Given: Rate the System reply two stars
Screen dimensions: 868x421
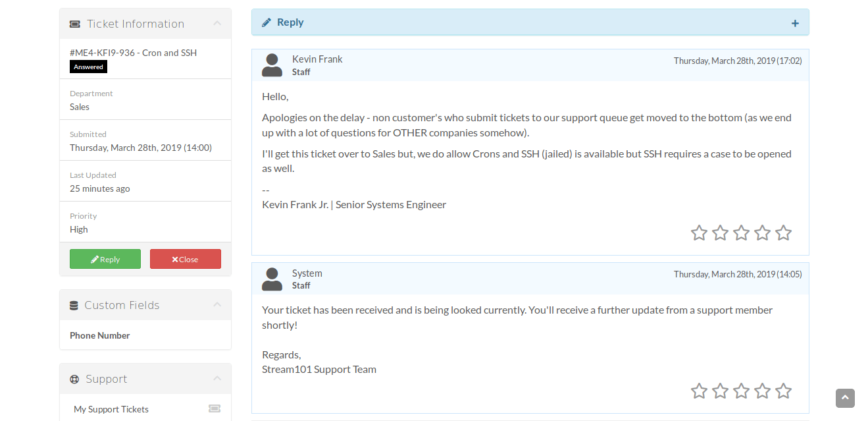Looking at the screenshot, I should click(720, 391).
